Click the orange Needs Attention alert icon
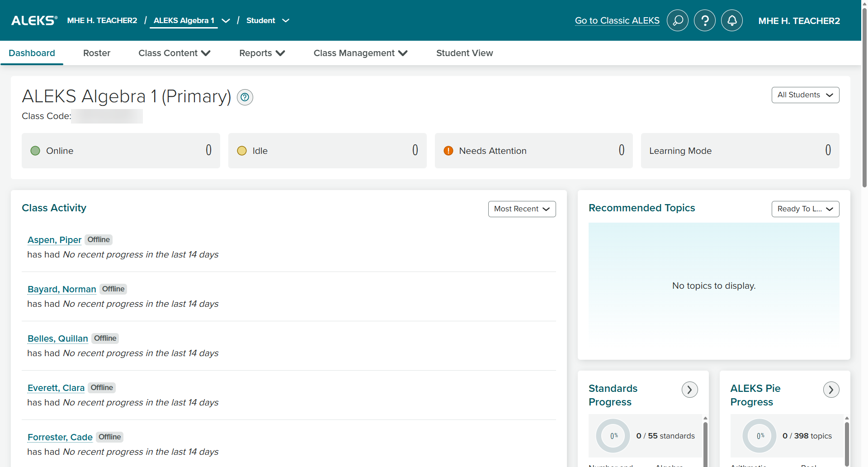The height and width of the screenshot is (467, 868). pyautogui.click(x=448, y=151)
